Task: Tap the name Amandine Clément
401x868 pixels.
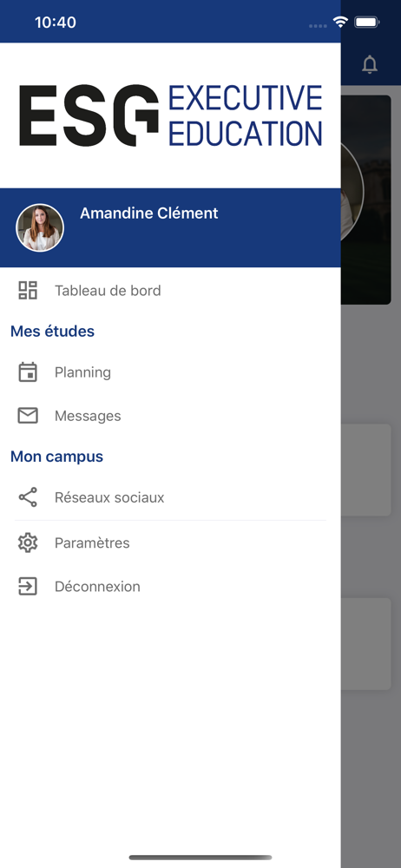Action: (x=149, y=214)
